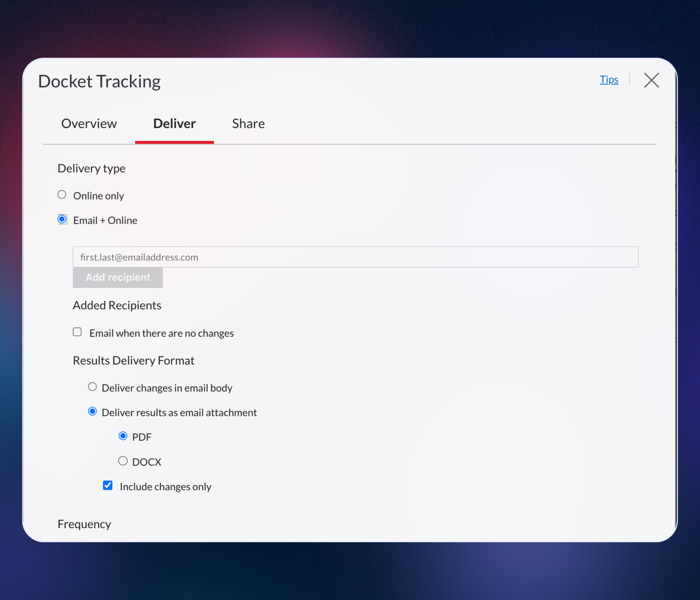700x600 pixels.
Task: Select the PDF format radio button
Action: (123, 436)
